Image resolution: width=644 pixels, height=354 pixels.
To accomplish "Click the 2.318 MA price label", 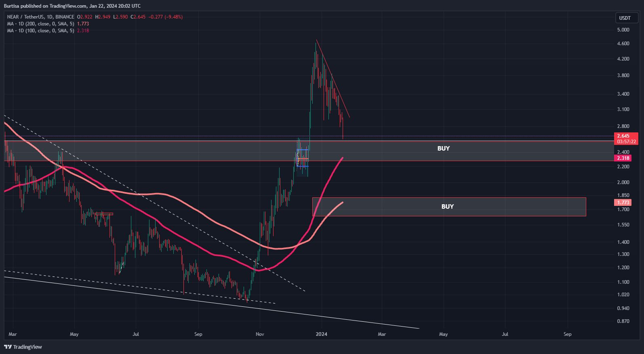I will click(623, 158).
